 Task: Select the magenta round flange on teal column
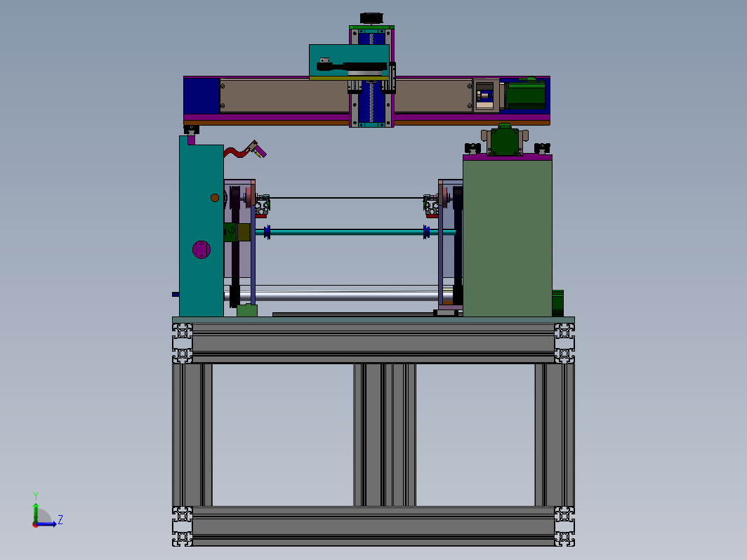(201, 250)
